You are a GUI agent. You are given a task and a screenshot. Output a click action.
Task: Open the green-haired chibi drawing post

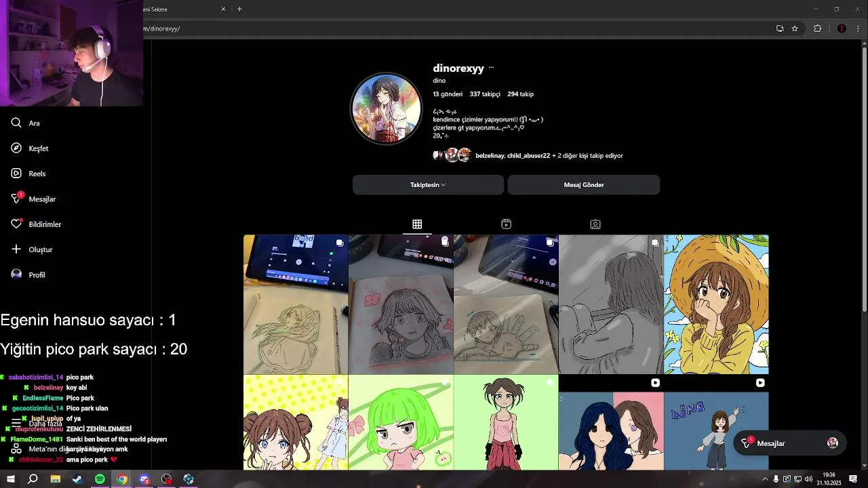pos(401,422)
